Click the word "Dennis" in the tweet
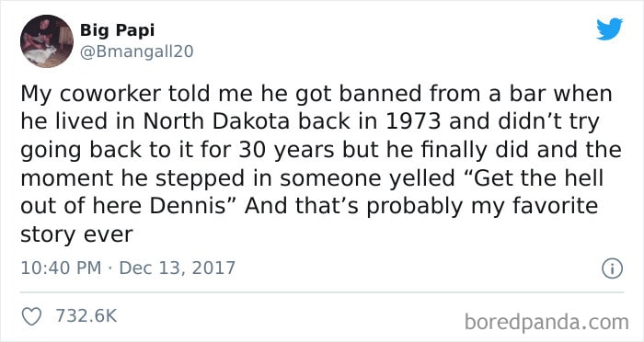The height and width of the screenshot is (342, 644). coord(188,206)
